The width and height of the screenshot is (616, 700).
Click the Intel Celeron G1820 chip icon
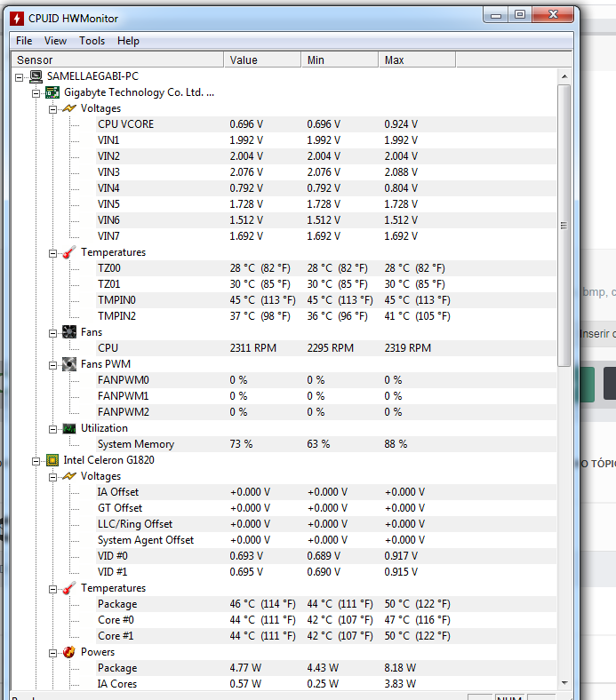click(x=52, y=460)
